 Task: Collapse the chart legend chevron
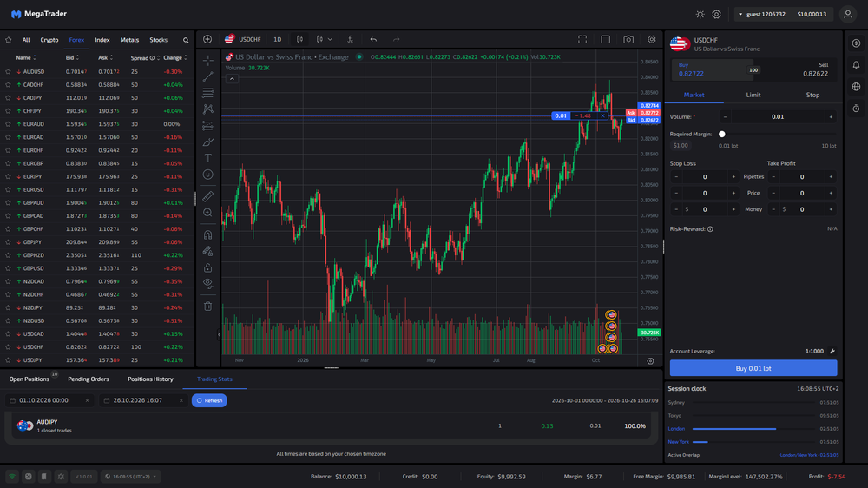[x=232, y=79]
